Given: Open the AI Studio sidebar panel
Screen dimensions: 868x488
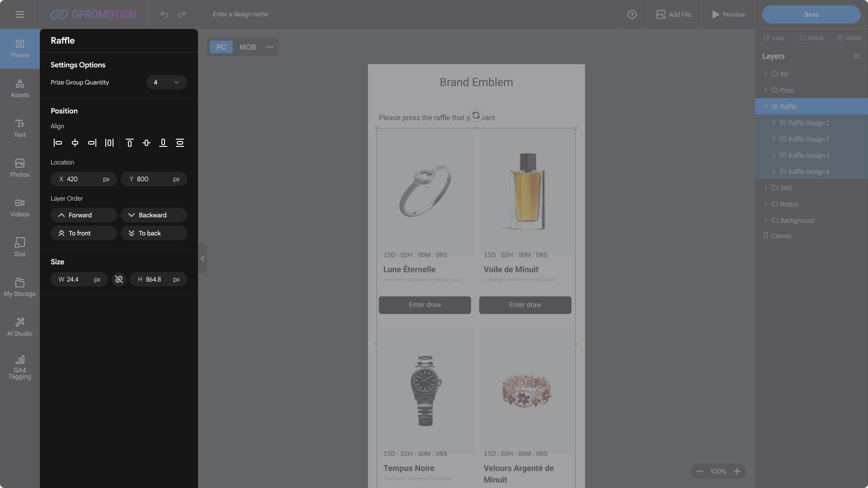Looking at the screenshot, I should [20, 327].
